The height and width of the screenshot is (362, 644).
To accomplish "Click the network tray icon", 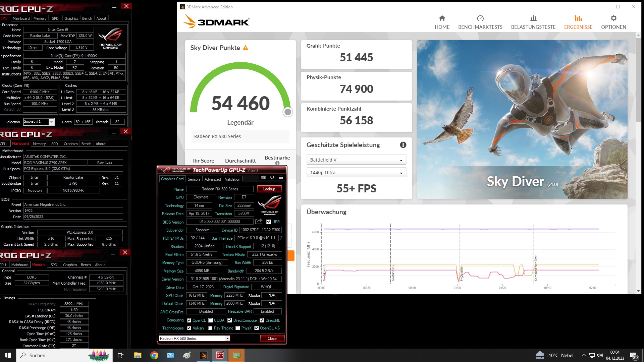I will (592, 355).
